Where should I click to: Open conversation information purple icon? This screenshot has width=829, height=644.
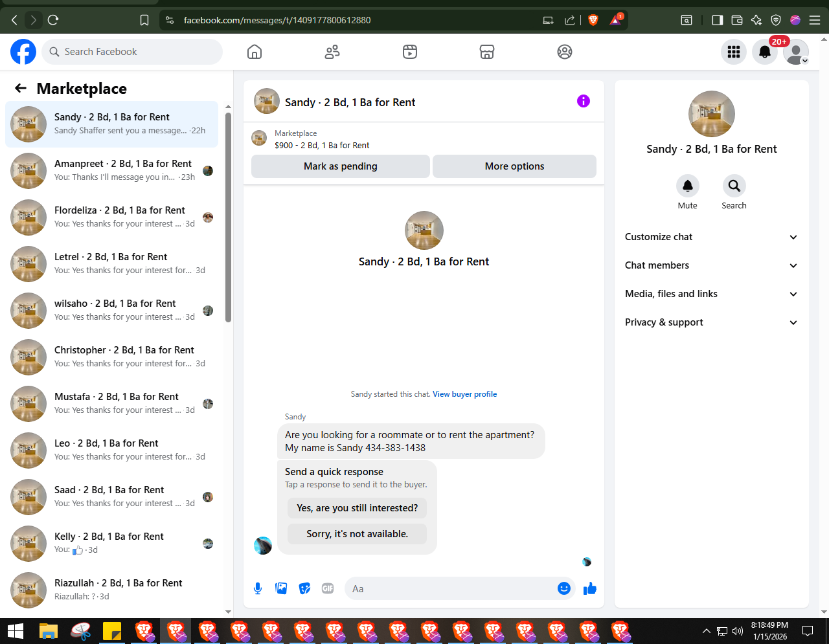[x=584, y=101]
